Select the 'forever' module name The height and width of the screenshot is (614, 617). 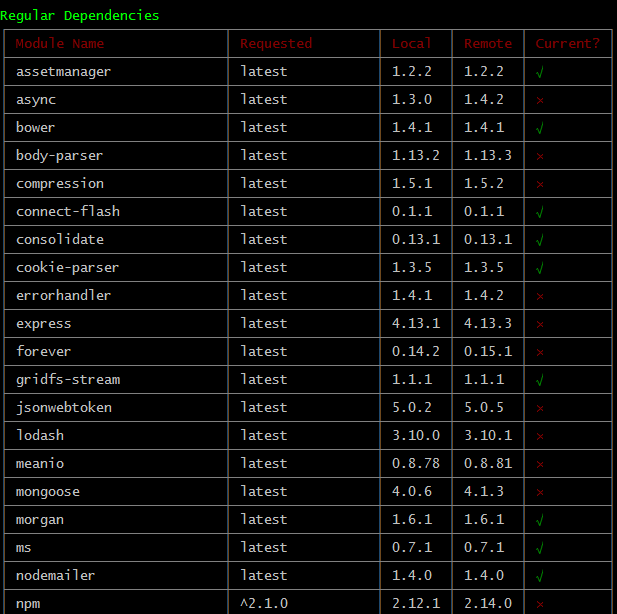pos(43,351)
